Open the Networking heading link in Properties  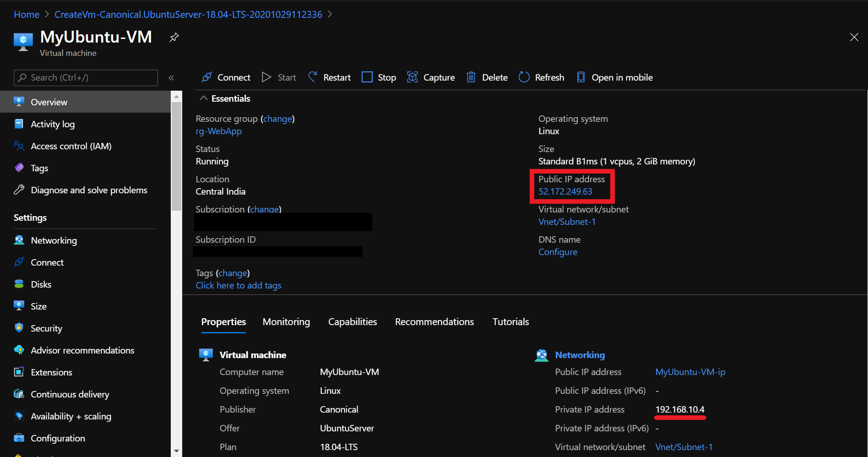pyautogui.click(x=580, y=355)
